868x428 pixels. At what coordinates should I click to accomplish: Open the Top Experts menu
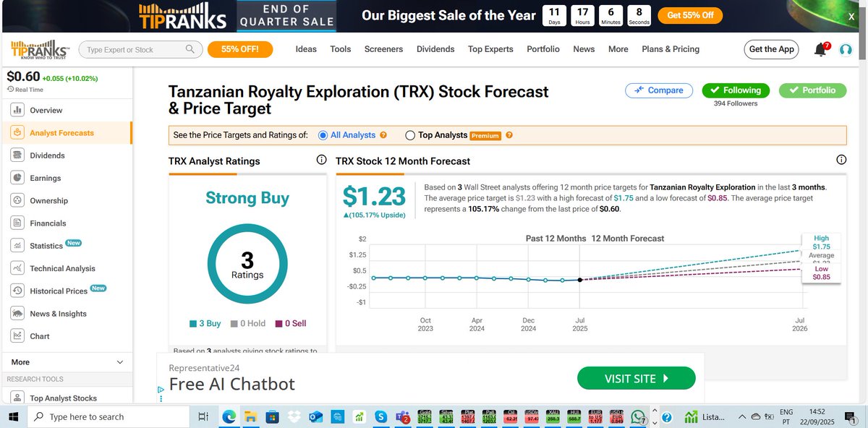[x=490, y=49]
